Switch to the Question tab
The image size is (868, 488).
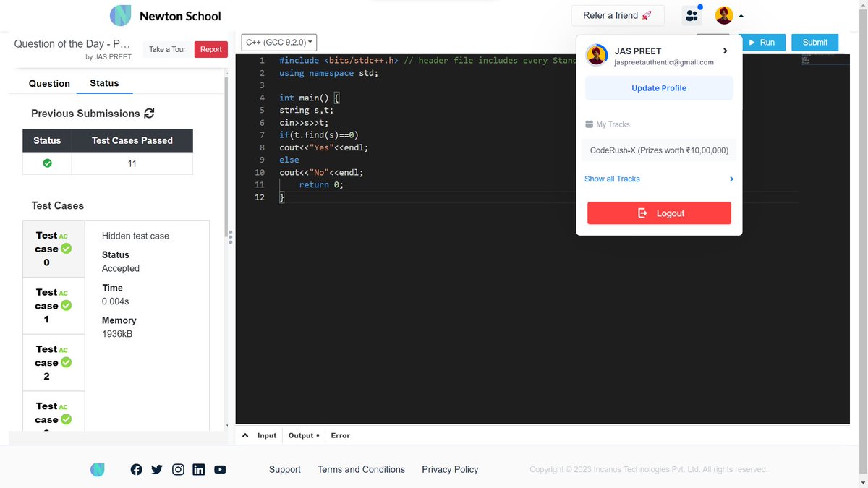coord(49,83)
